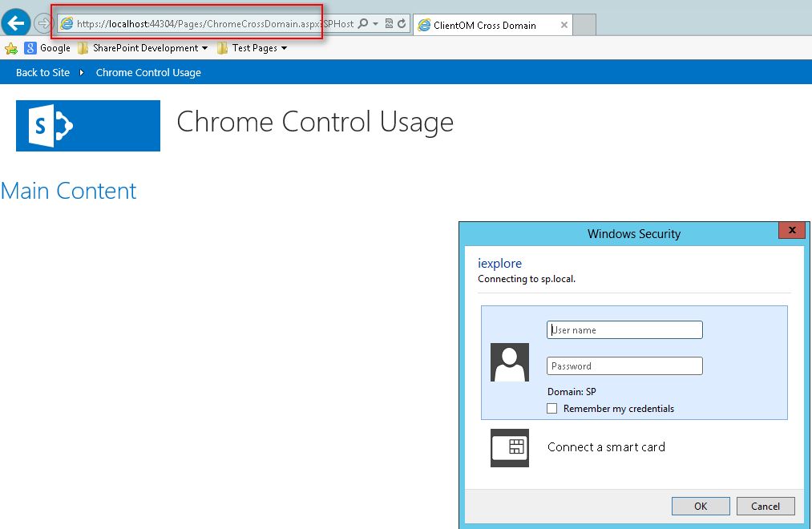This screenshot has width=812, height=529.
Task: Toggle the Compatibility View icon
Action: (389, 23)
